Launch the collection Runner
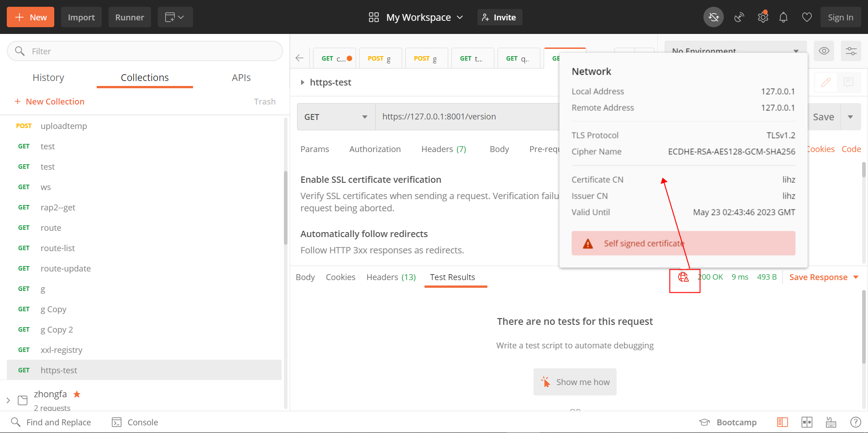Screen dimensions: 868x433 [130, 17]
